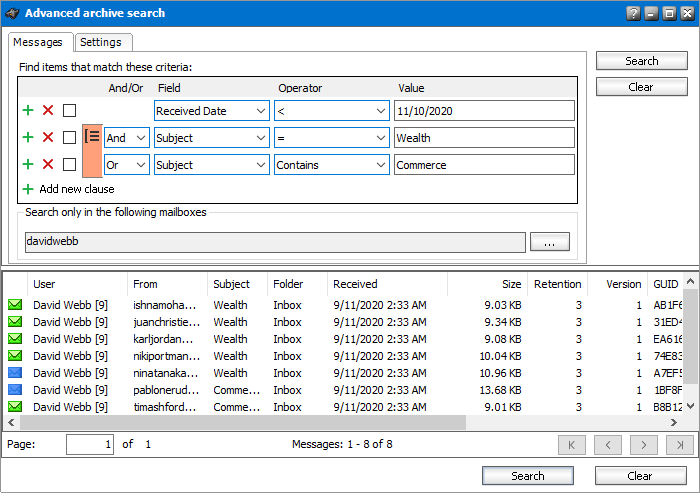Click green plus icon on Received Date row
This screenshot has height=493, width=700.
tap(28, 110)
